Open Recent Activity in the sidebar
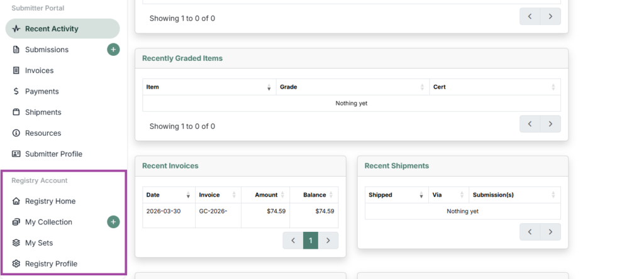 [x=62, y=29]
